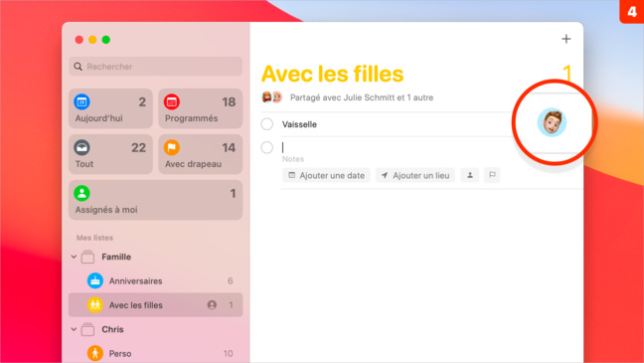Click the Perso count 10

229,353
